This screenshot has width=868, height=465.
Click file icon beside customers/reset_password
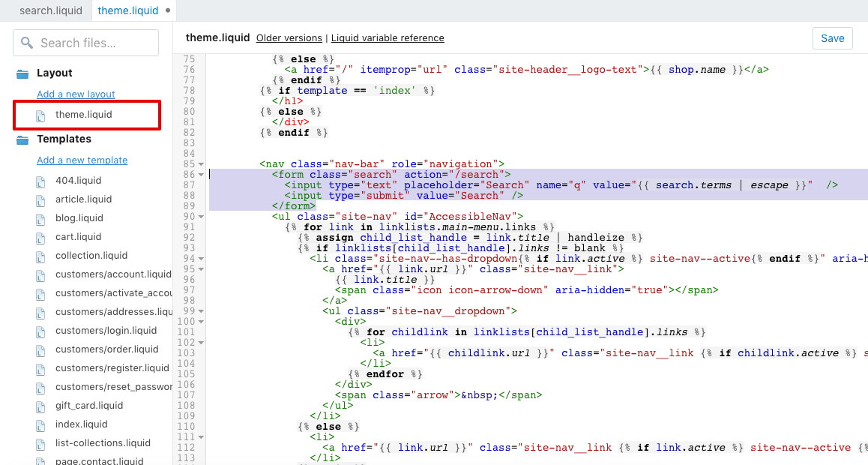(40, 388)
